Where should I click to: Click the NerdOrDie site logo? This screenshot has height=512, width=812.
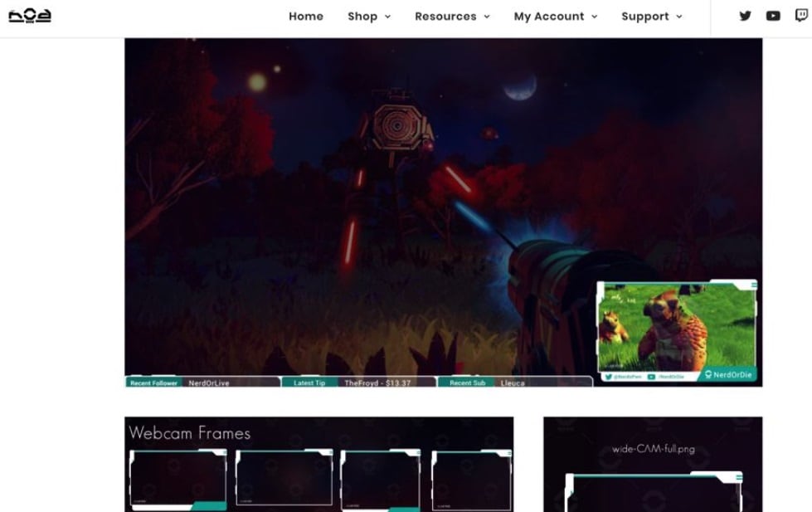[x=30, y=16]
